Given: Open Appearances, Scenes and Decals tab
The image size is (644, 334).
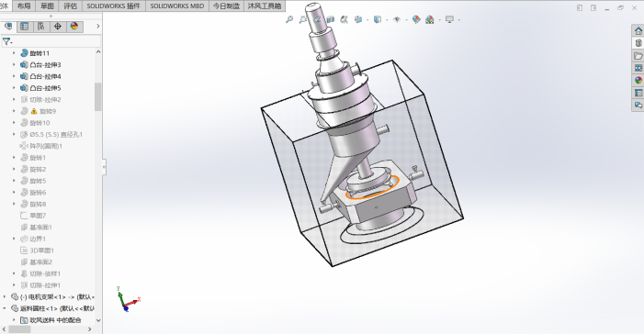Looking at the screenshot, I should (638, 81).
